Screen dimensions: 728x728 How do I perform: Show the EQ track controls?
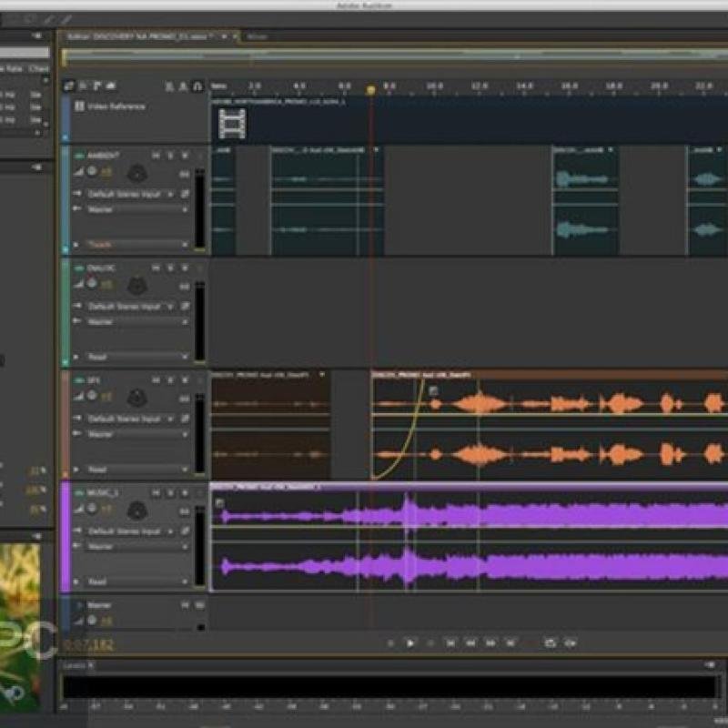click(111, 86)
